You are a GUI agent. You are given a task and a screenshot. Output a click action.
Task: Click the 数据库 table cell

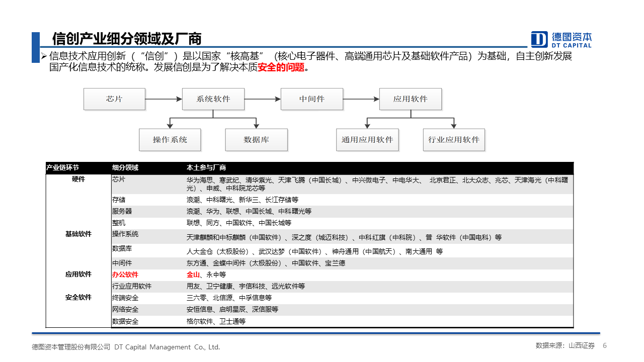point(122,249)
